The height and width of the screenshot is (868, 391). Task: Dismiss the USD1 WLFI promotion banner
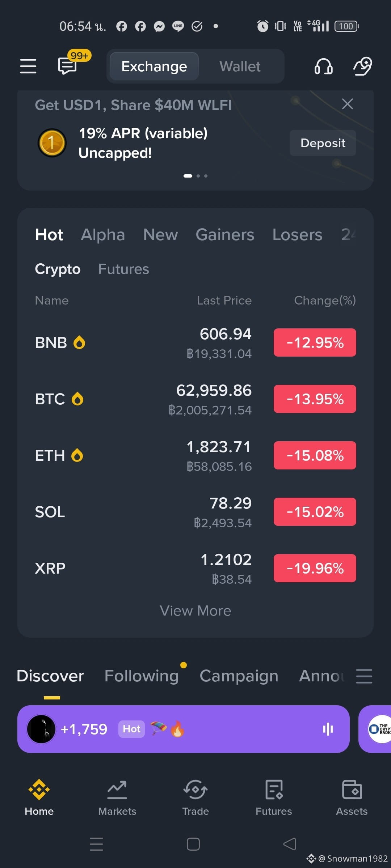point(348,104)
